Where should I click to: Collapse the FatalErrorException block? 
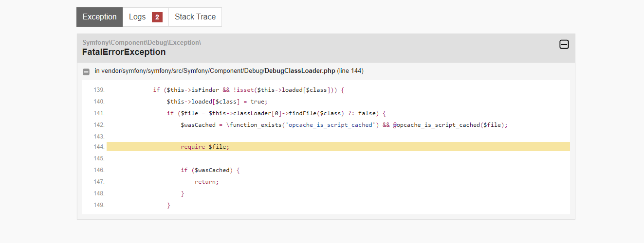pos(564,45)
